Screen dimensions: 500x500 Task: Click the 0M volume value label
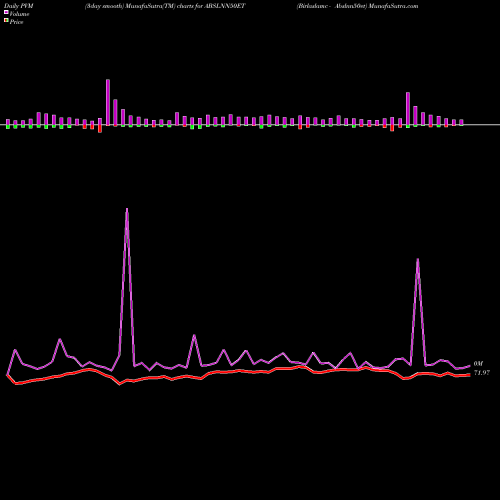[478, 363]
